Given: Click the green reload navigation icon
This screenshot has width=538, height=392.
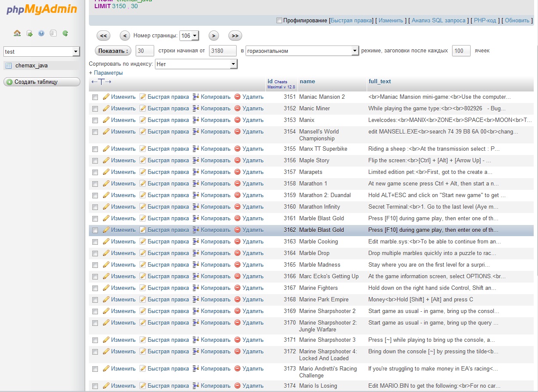Looking at the screenshot, I should [65, 33].
